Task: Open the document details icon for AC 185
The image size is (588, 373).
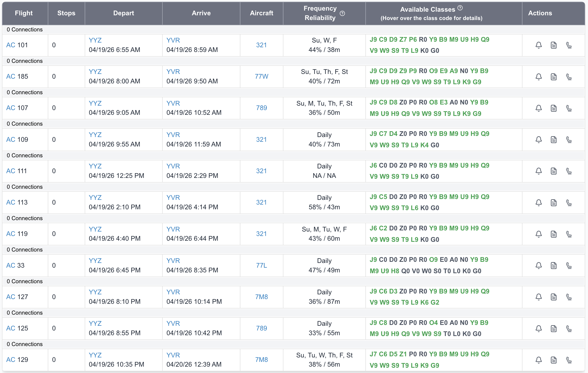Action: (x=554, y=77)
